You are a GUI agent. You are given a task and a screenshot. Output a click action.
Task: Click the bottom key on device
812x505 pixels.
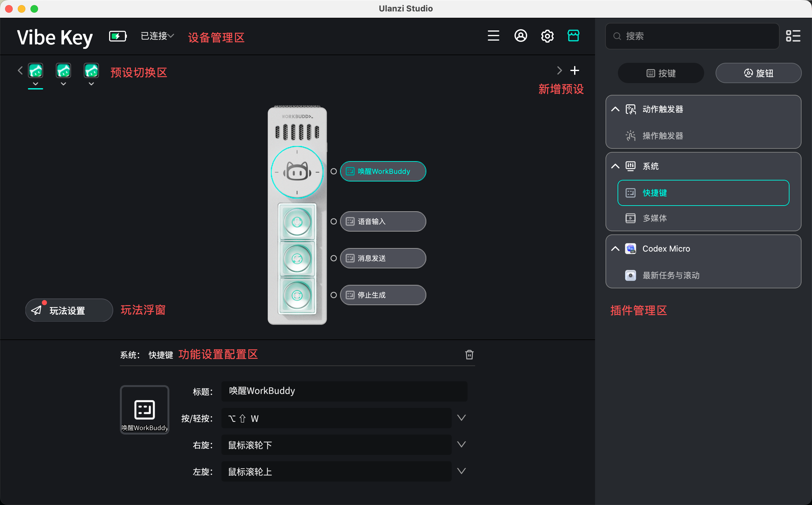[x=297, y=295]
